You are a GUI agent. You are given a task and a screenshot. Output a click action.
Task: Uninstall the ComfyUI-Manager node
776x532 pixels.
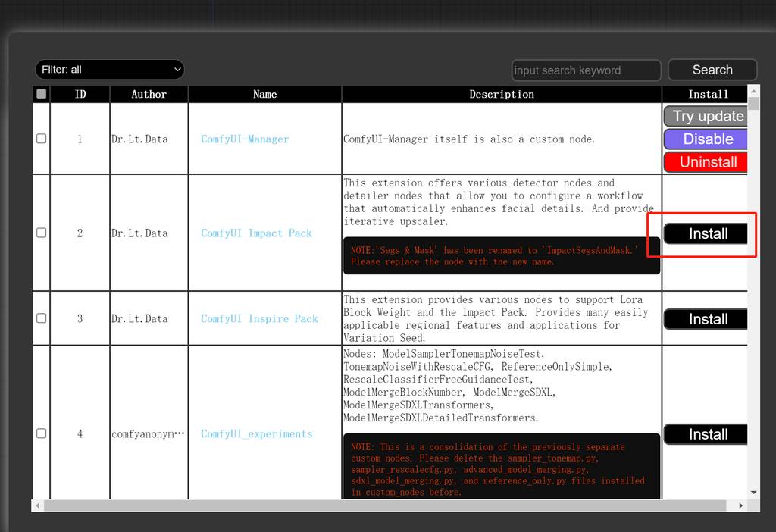[706, 161]
